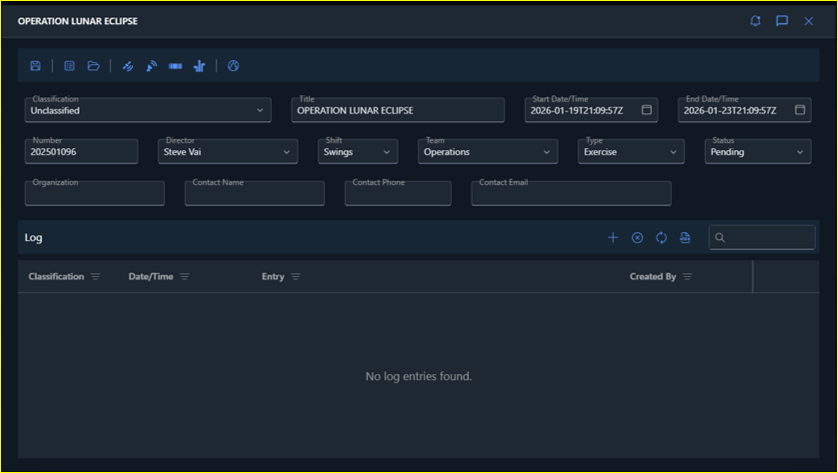Click the satellite icon in the toolbar
838x473 pixels.
(128, 66)
